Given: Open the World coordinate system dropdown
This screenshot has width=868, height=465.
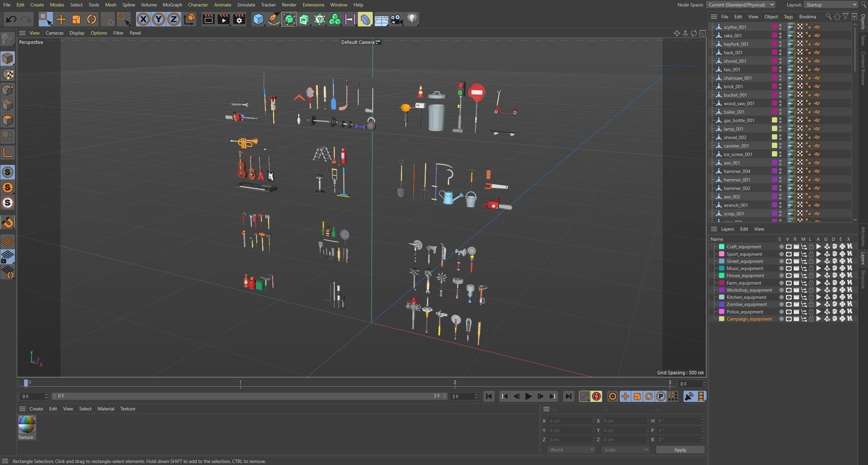Looking at the screenshot, I should coord(571,450).
